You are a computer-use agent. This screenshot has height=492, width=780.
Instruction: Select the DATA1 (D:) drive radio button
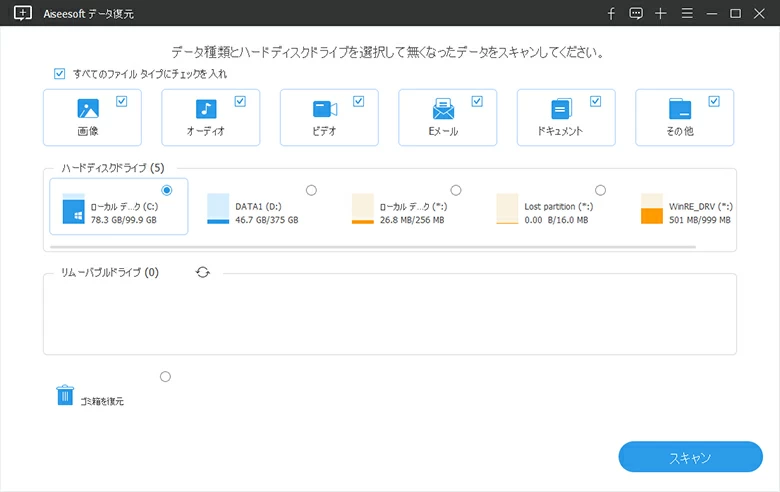[x=311, y=190]
